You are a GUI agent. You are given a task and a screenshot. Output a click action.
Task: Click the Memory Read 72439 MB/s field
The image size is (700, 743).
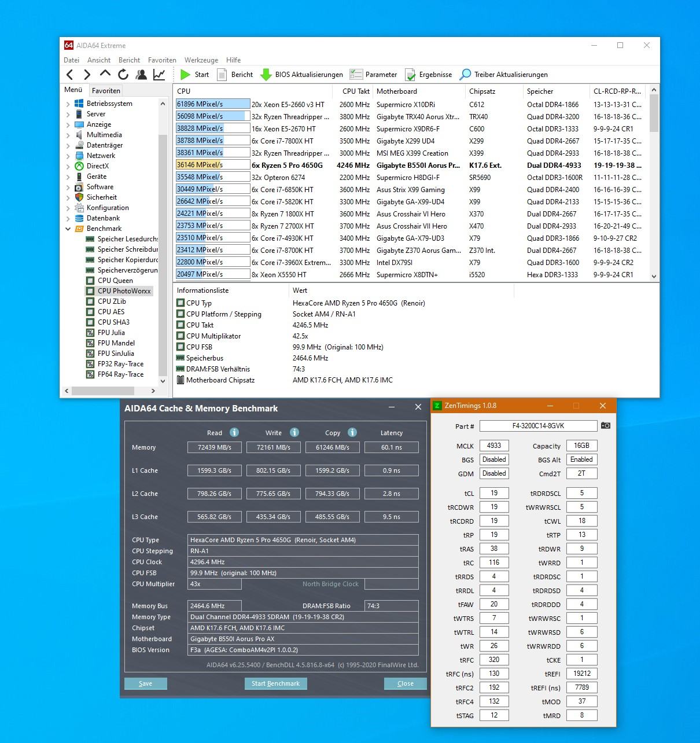(215, 447)
